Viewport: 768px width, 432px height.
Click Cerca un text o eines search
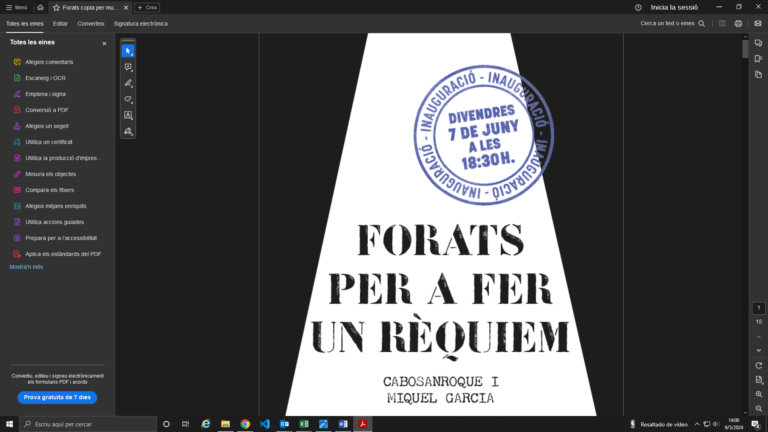pos(672,24)
